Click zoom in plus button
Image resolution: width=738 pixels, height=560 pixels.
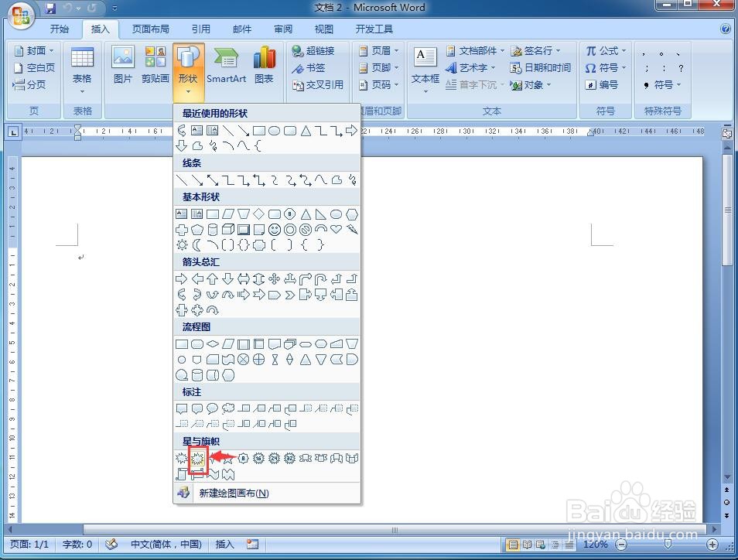(x=712, y=545)
